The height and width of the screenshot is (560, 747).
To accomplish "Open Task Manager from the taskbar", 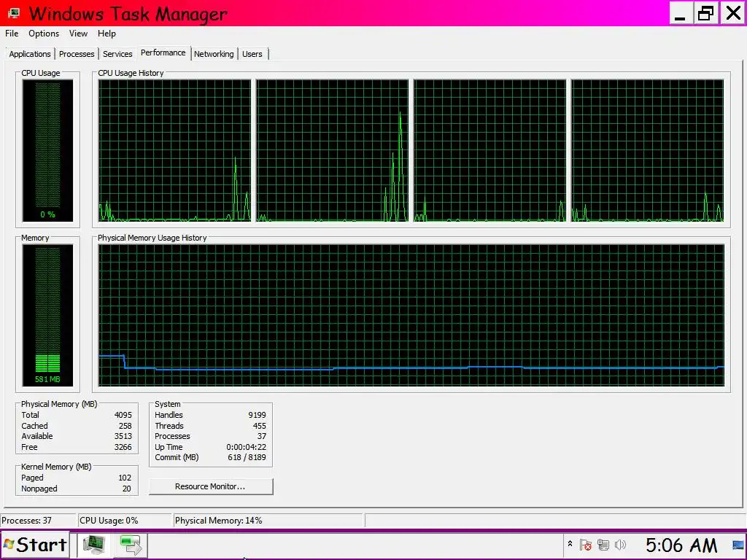I will pyautogui.click(x=94, y=545).
